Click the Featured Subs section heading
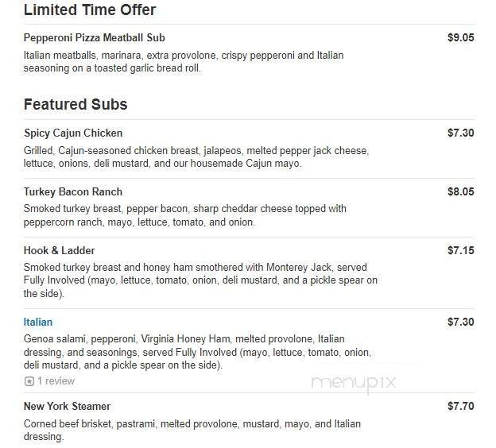496x448 pixels. (76, 104)
